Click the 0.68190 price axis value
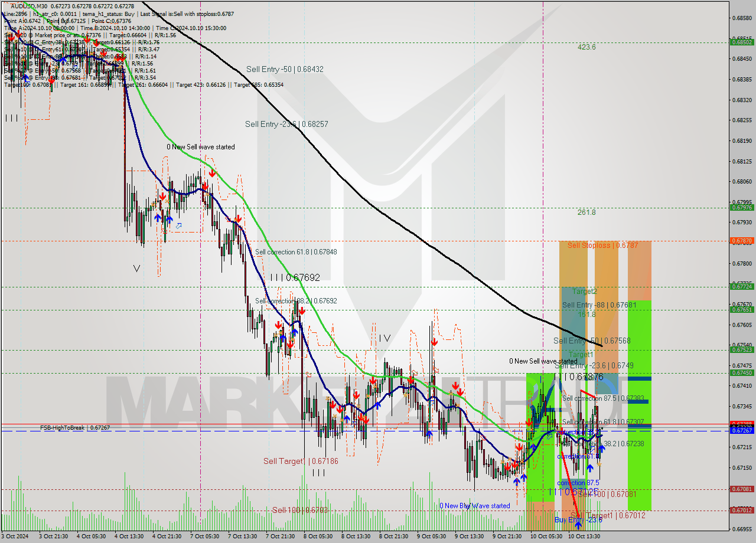 point(742,140)
